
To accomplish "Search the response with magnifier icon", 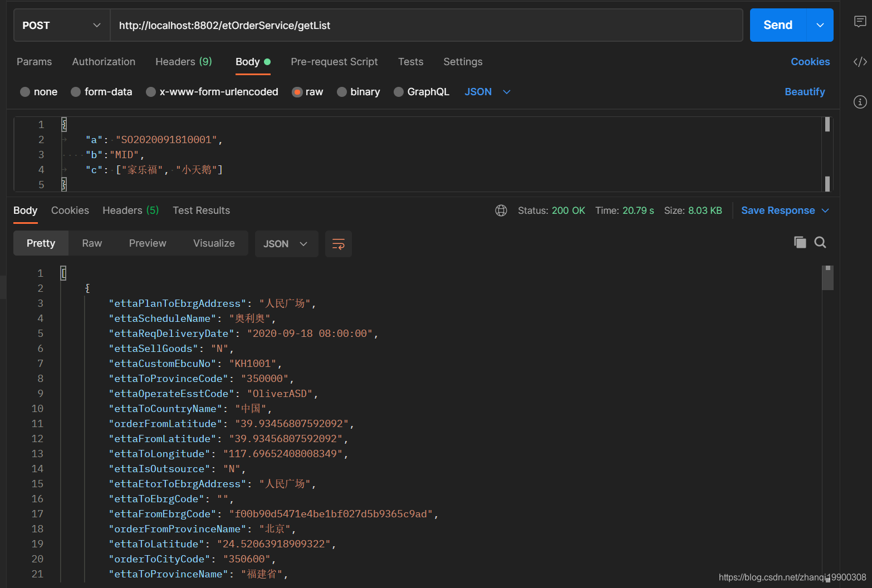I will tap(820, 242).
